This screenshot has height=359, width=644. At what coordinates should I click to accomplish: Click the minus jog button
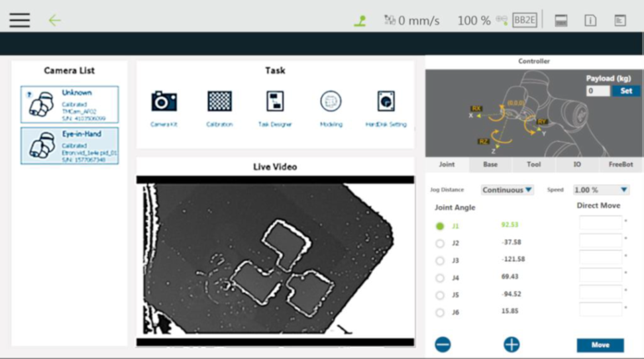point(443,344)
